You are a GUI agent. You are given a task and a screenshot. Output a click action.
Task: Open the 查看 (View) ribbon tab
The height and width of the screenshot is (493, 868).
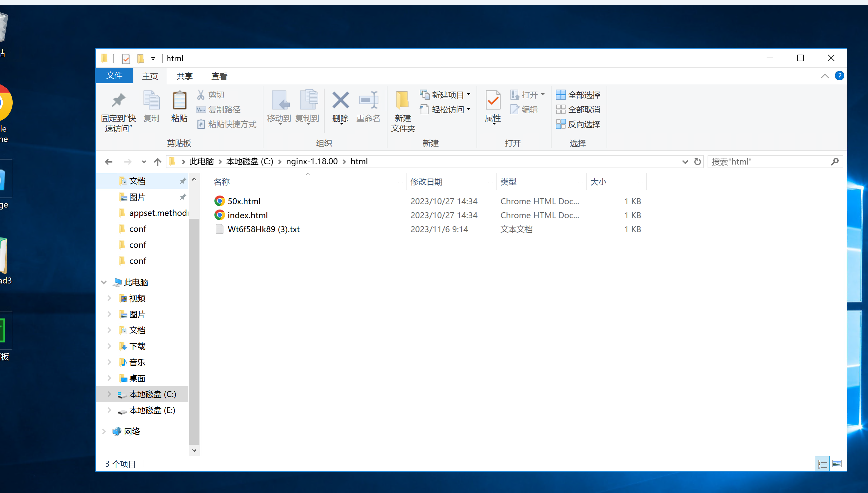(219, 76)
